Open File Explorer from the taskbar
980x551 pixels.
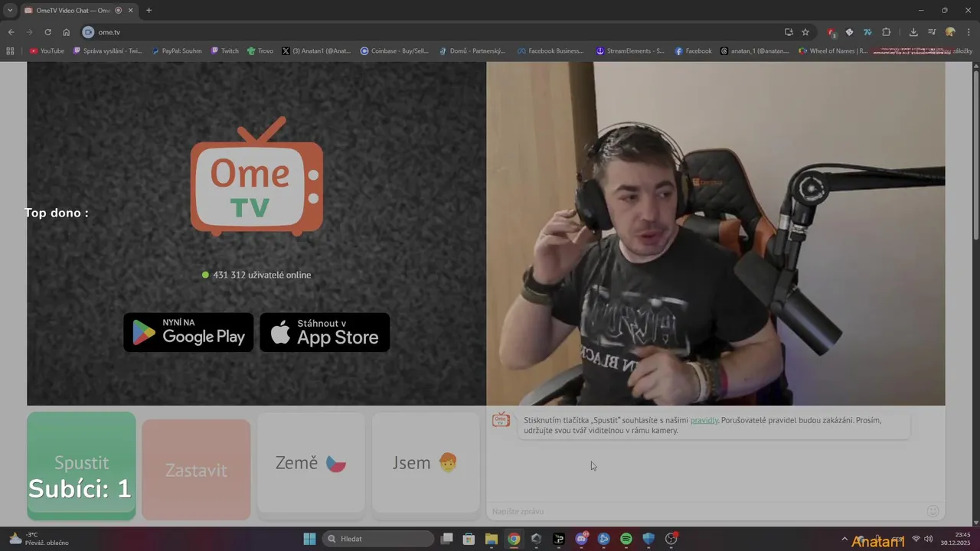tap(492, 539)
